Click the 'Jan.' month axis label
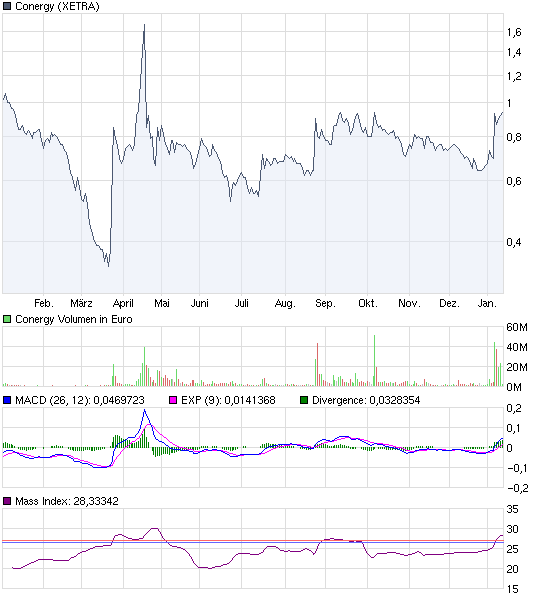The image size is (545, 597). [487, 303]
